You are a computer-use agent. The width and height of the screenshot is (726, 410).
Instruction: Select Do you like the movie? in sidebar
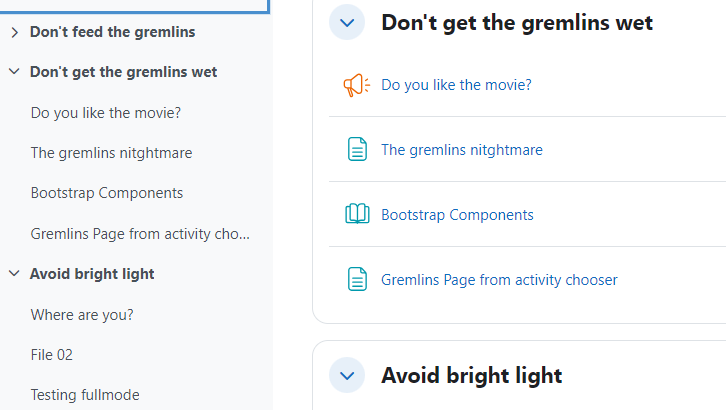pos(106,113)
